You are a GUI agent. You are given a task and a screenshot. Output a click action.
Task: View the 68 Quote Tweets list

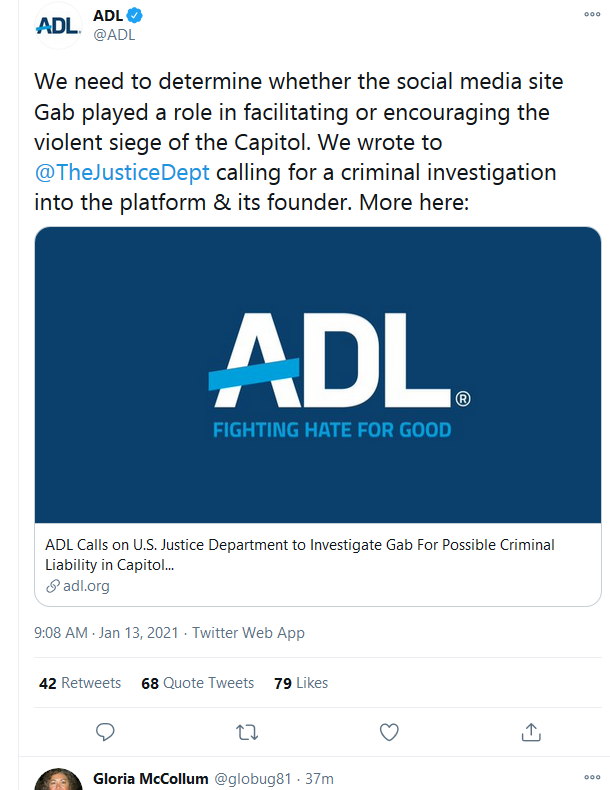point(198,683)
